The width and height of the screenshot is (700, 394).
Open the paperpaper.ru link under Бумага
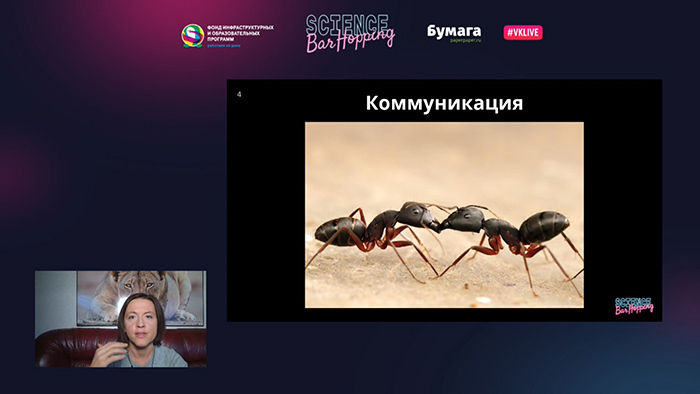coord(466,41)
